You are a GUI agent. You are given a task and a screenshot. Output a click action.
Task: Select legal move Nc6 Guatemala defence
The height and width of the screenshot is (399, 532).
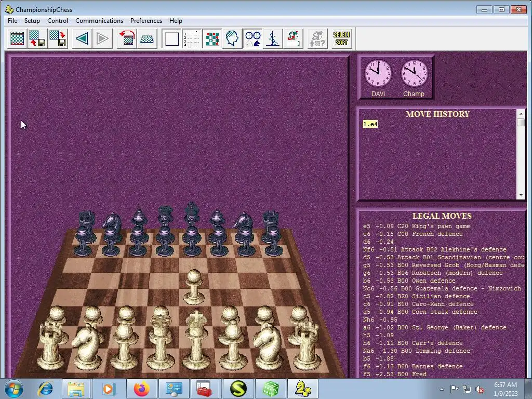[x=442, y=289]
